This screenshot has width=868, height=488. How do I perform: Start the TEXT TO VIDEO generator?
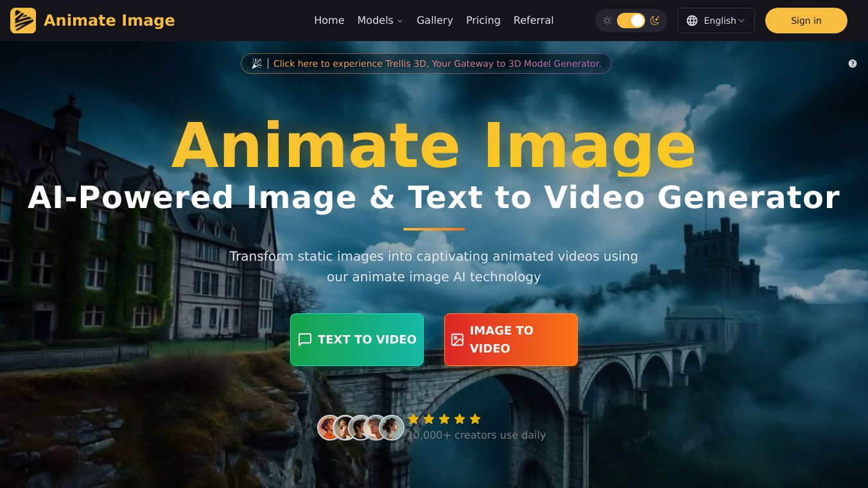click(357, 340)
